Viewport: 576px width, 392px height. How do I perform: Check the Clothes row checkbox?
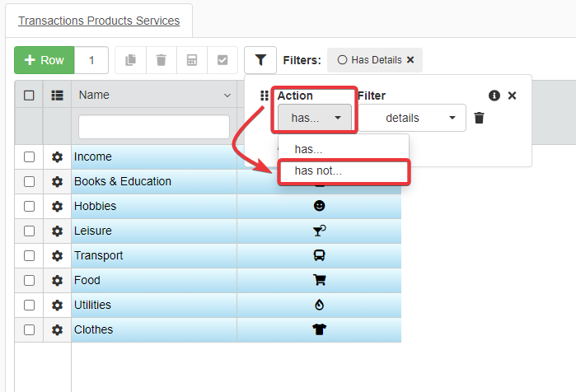29,329
